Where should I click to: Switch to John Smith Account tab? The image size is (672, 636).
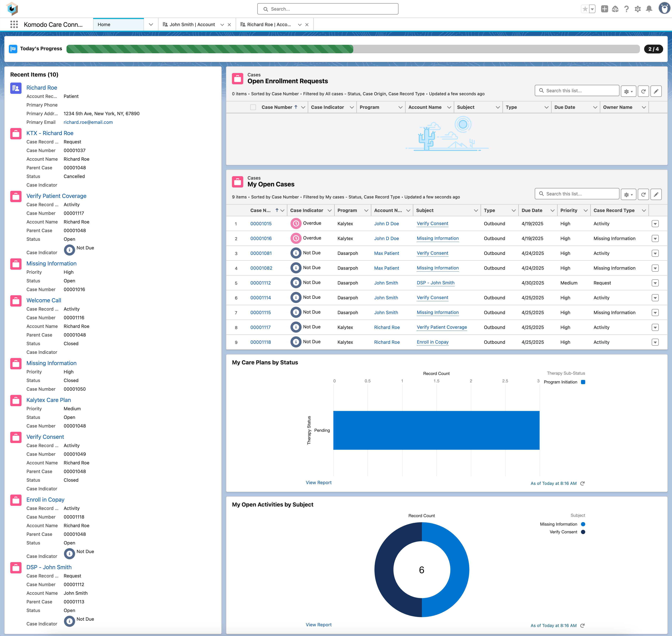pos(192,24)
